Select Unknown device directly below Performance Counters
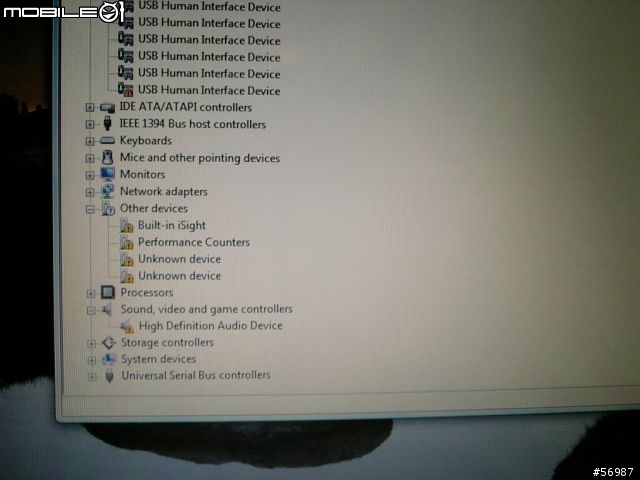This screenshot has height=480, width=640. (180, 259)
